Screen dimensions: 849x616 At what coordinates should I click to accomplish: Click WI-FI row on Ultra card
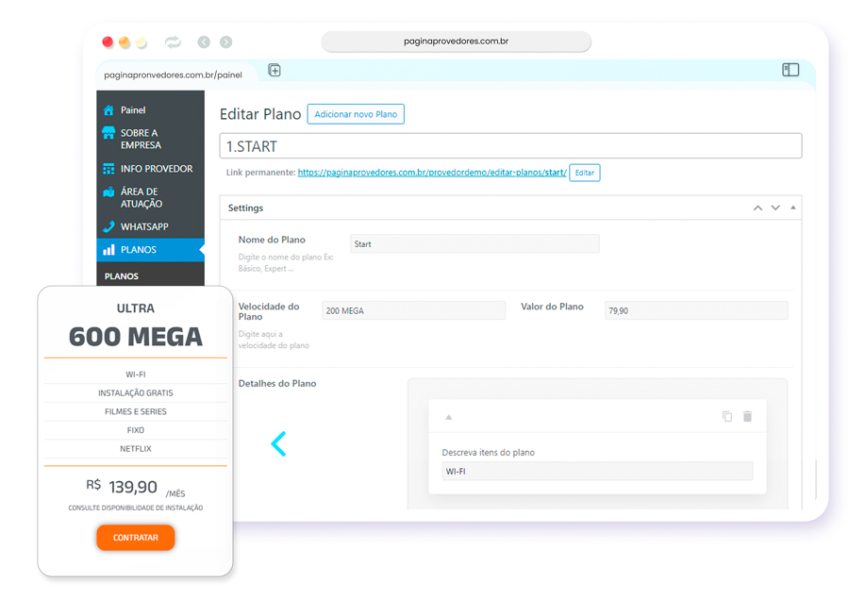pos(135,375)
